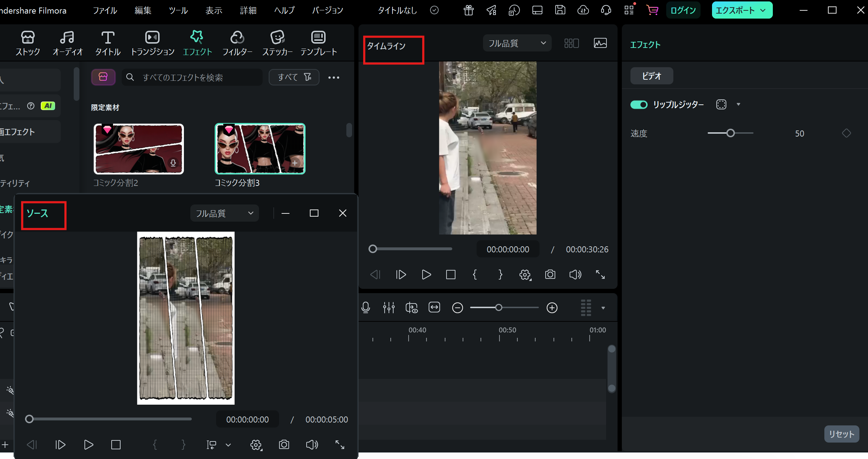Click the timeline zoom slider handle
The height and width of the screenshot is (459, 868).
[x=499, y=307]
